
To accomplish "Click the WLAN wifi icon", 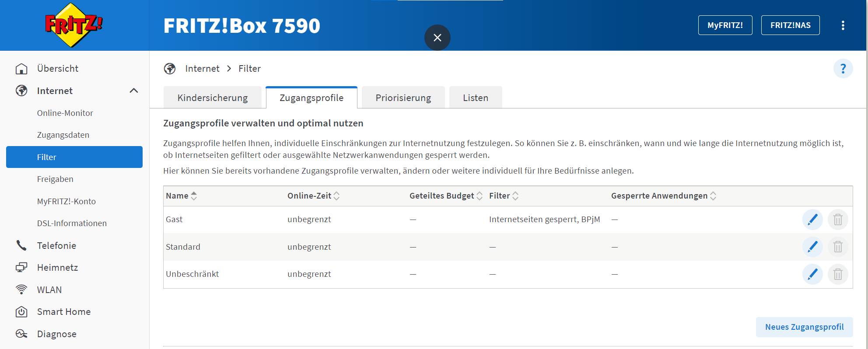I will pyautogui.click(x=21, y=290).
